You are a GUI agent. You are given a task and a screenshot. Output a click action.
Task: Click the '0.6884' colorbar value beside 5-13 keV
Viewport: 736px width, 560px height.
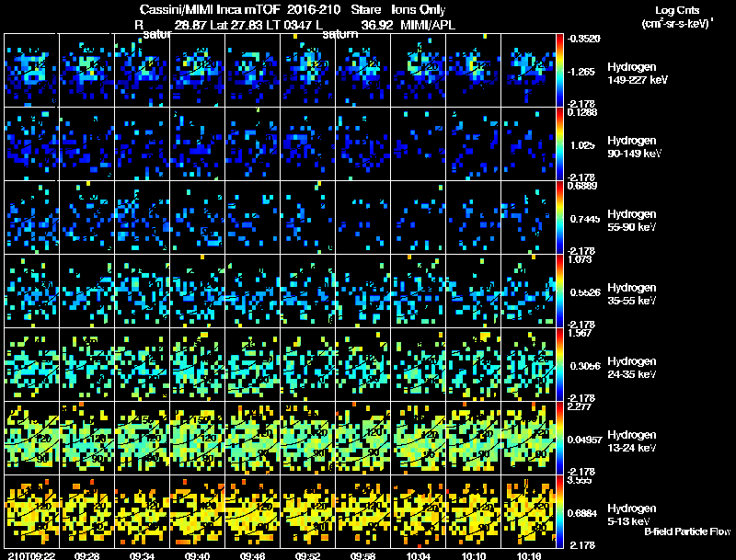[582, 513]
